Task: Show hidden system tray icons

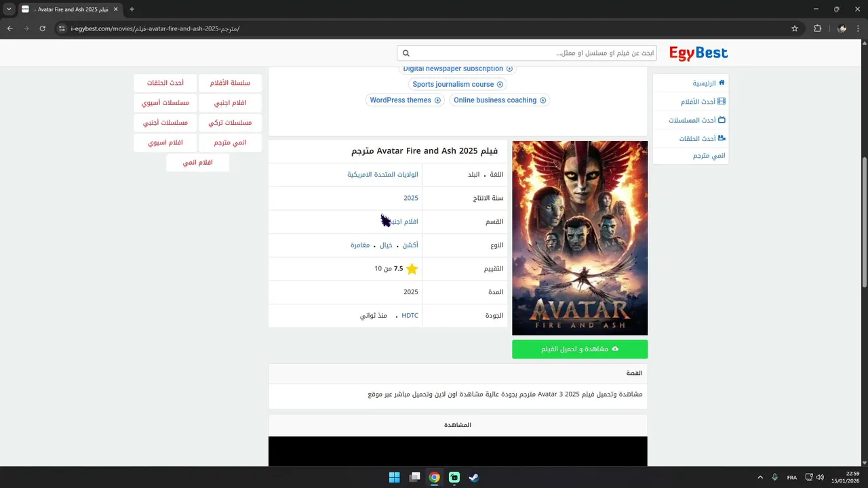Action: click(760, 477)
